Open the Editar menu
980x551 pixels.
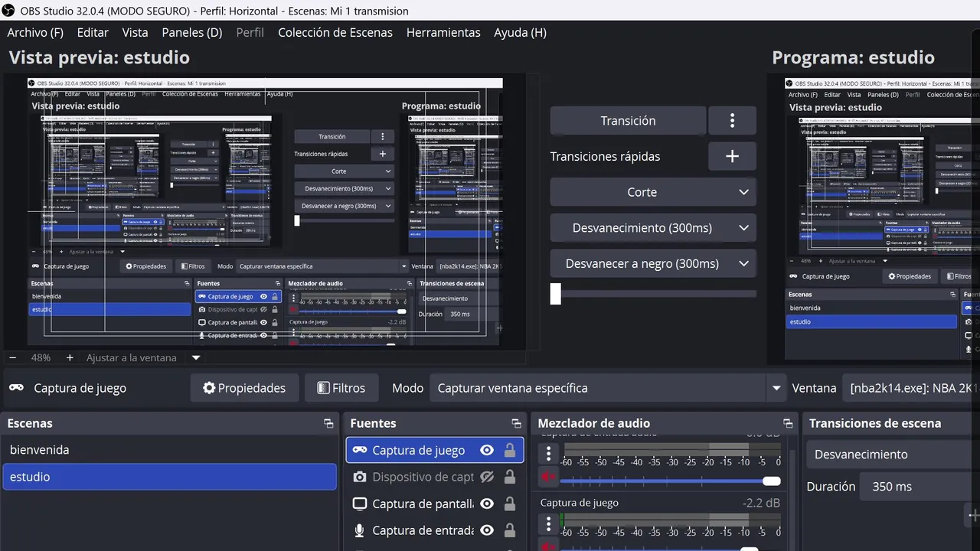click(x=93, y=32)
